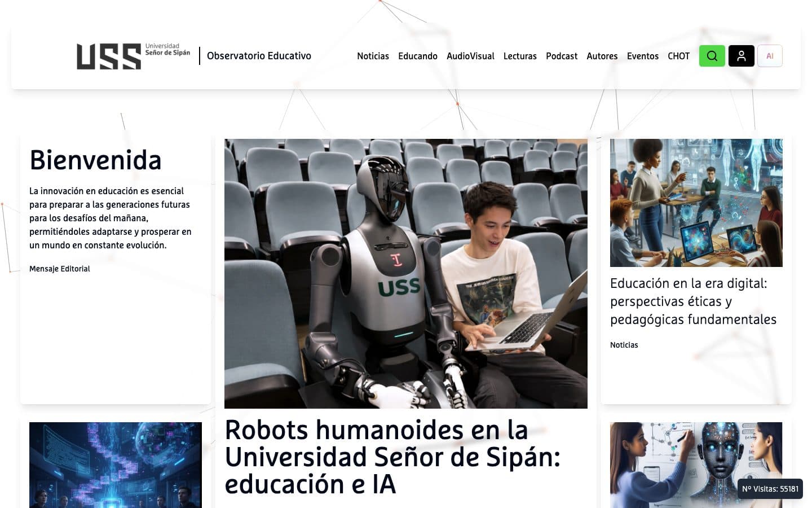Open the green search icon button
This screenshot has height=508, width=812.
point(712,56)
